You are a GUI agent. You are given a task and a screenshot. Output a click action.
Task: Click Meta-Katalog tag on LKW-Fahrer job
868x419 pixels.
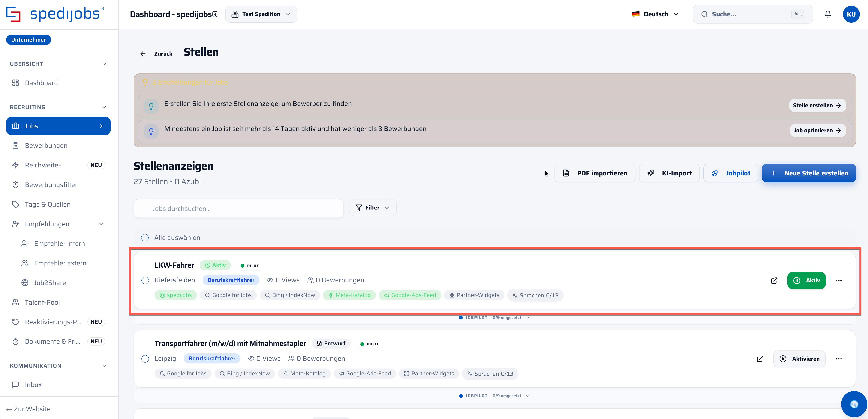point(349,295)
